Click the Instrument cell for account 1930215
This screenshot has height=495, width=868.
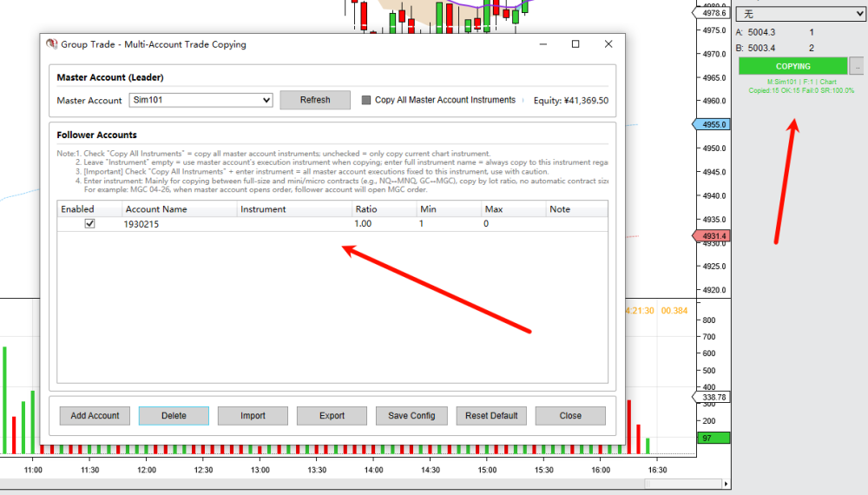[x=293, y=224]
